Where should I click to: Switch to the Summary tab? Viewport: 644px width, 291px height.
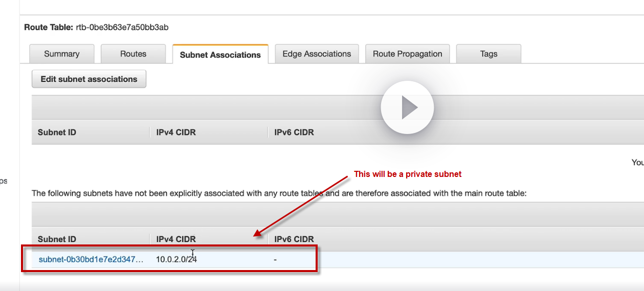click(62, 54)
